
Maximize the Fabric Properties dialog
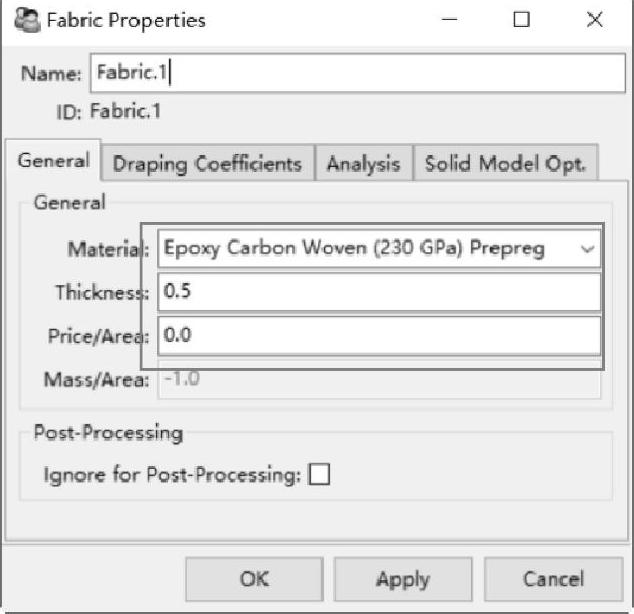pyautogui.click(x=521, y=20)
